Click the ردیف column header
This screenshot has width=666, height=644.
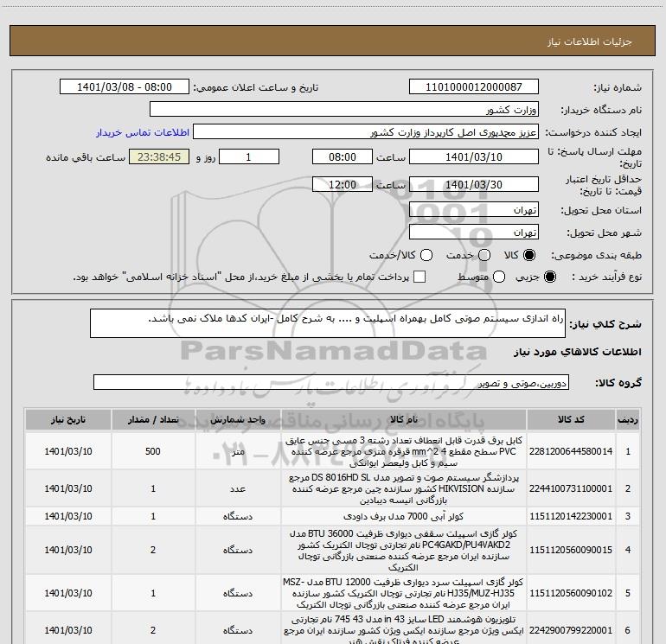[x=628, y=419]
